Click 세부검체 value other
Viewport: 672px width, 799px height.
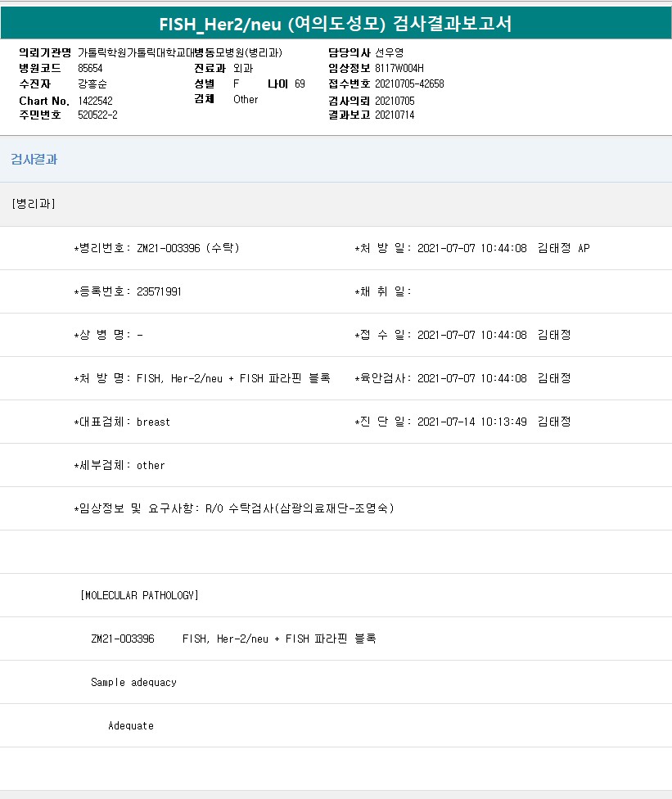[x=151, y=465]
